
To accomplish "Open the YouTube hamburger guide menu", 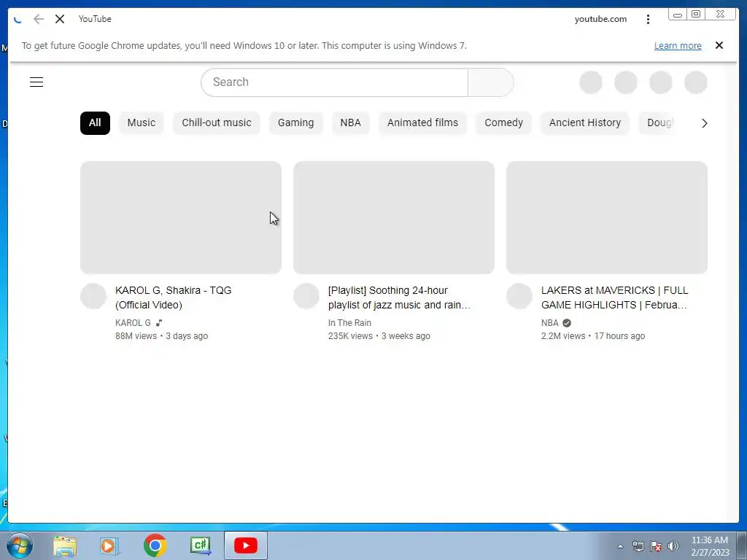I will (36, 82).
